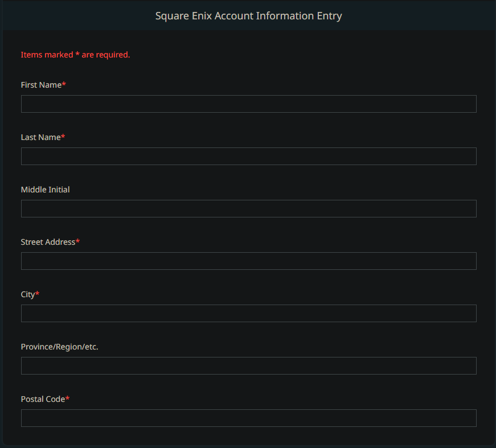
Task: Click the Province/Region/etc. input box
Action: 248,365
